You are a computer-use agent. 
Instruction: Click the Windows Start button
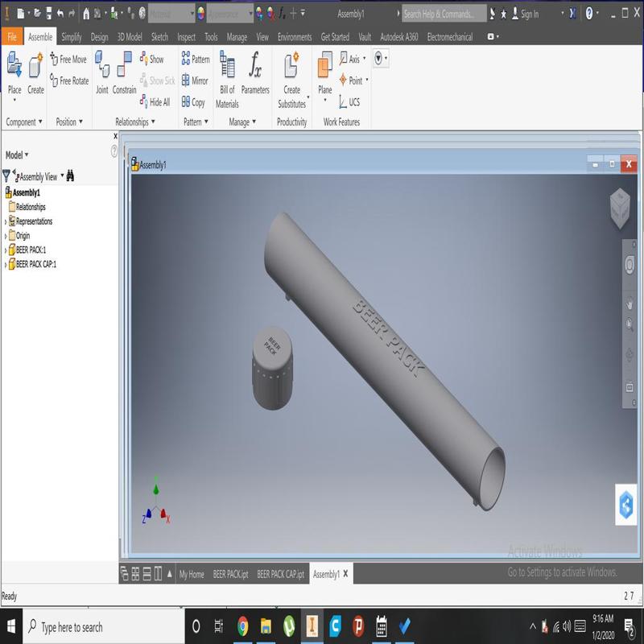coord(11,627)
